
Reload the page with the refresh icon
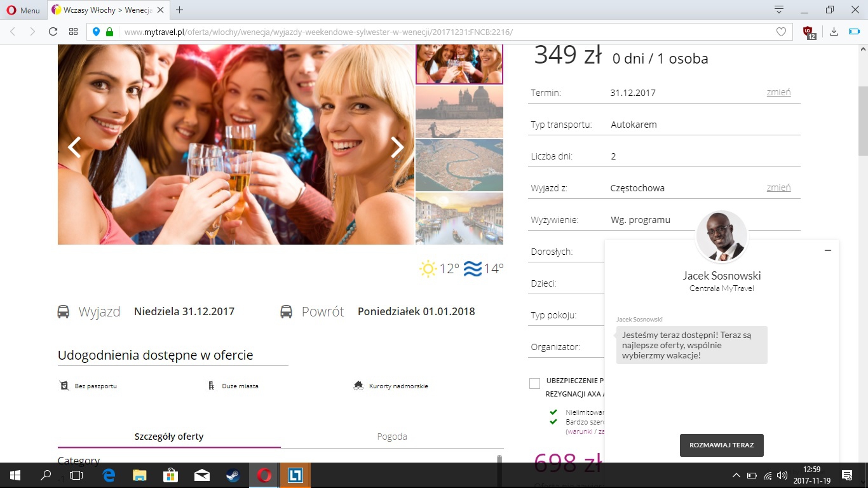point(53,32)
